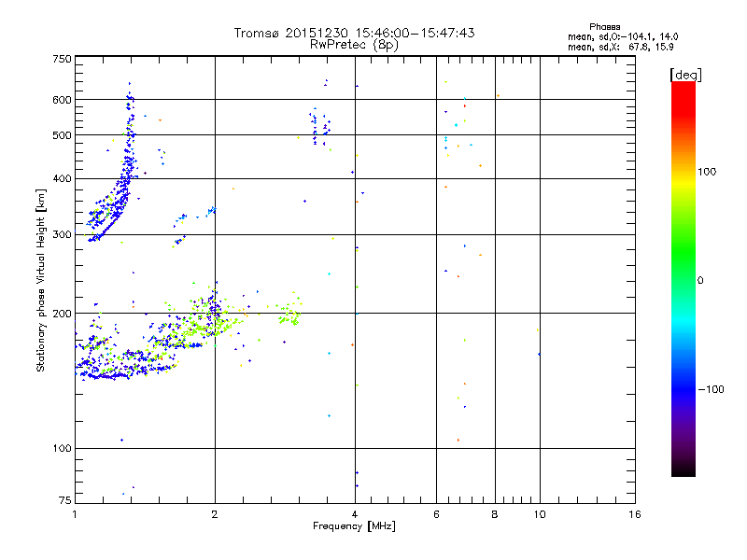This screenshot has height=560, width=747.
Task: Select the RwPretec (8p) subtitle text
Action: 354,44
